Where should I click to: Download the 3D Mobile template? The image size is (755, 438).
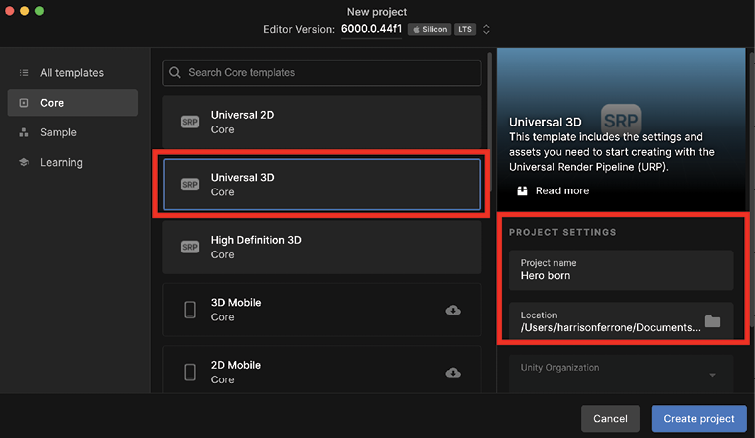coord(453,310)
